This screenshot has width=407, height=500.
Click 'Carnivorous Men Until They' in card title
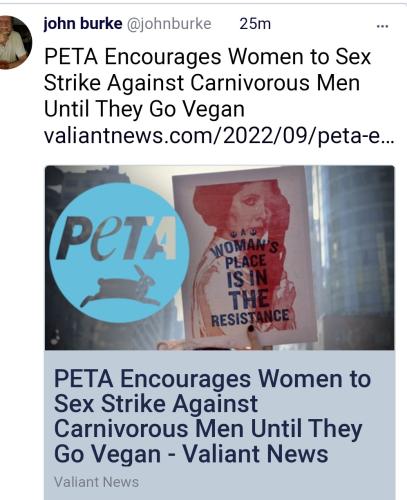click(208, 429)
